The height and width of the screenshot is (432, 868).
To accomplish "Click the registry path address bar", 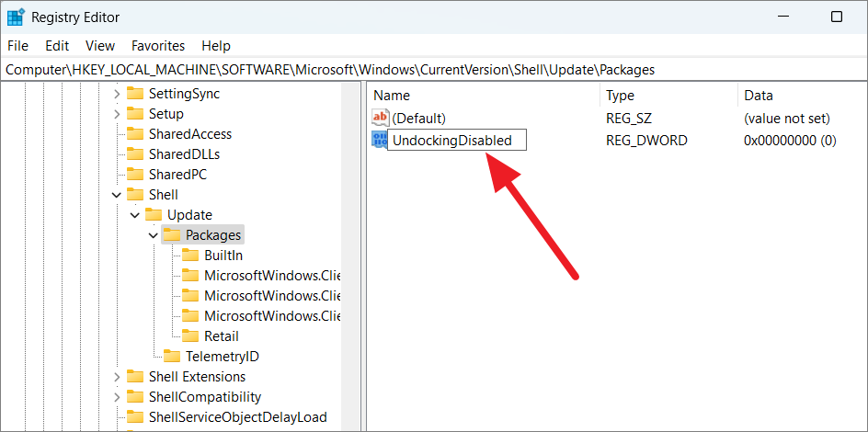I will click(x=432, y=70).
